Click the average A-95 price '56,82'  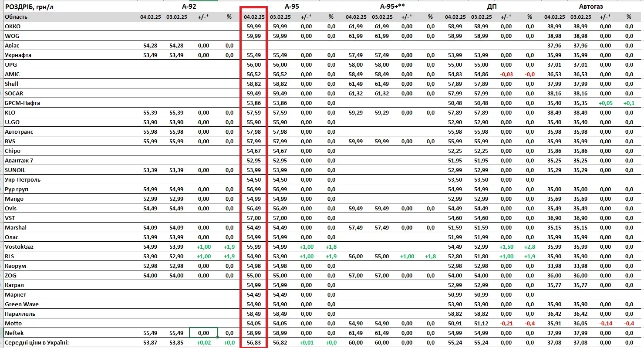[x=280, y=342]
